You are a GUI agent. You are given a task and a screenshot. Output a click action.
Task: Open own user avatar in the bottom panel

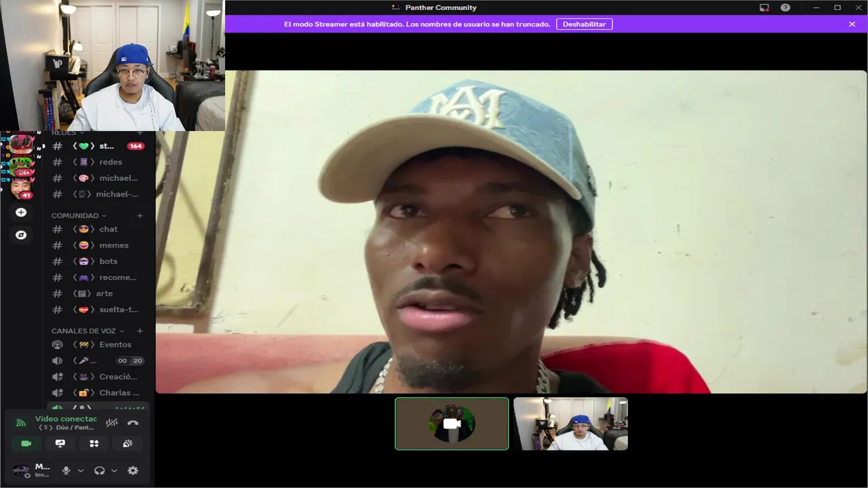click(21, 470)
